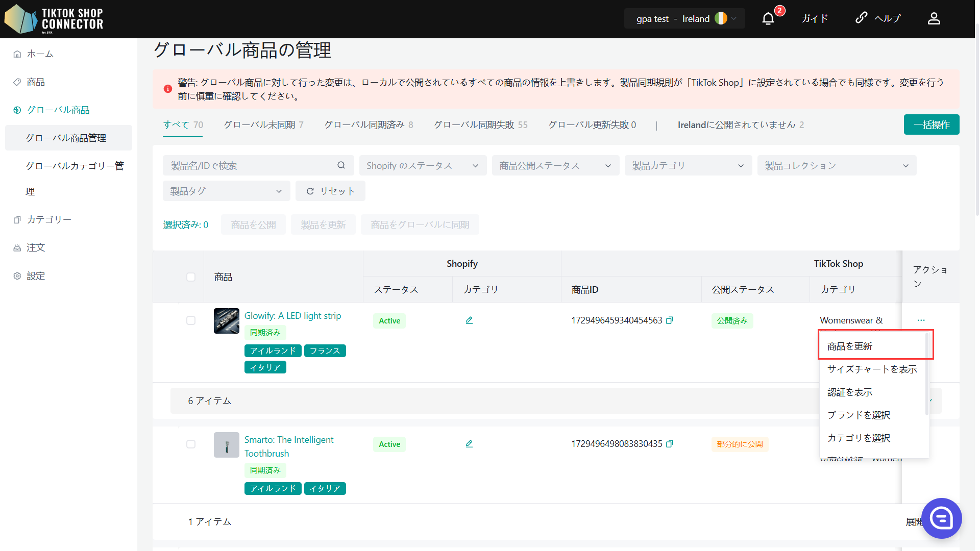Click the グローバル商品 globe icon
This screenshot has height=551, width=980.
(x=17, y=110)
